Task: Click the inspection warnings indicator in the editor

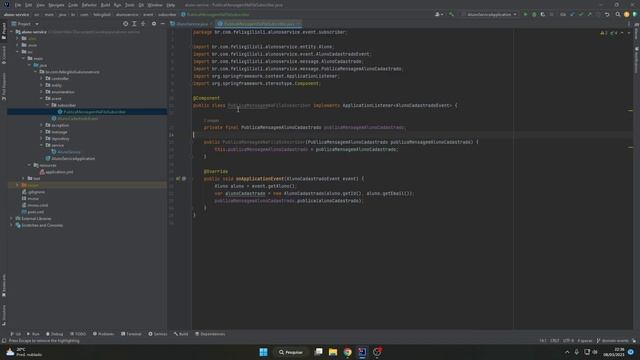Action: click(x=608, y=33)
